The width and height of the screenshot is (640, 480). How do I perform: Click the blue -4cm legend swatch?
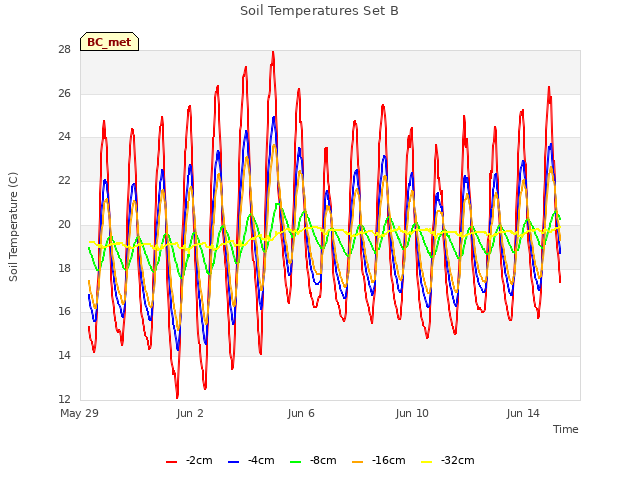233,462
